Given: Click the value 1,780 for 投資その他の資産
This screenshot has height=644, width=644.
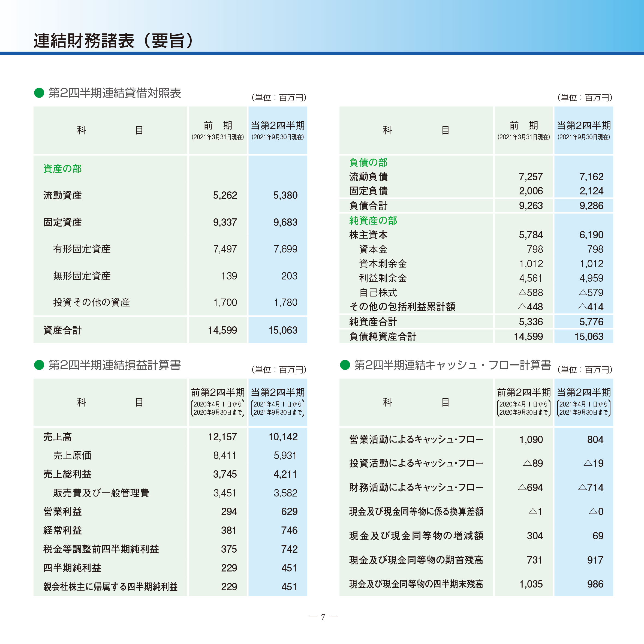Looking at the screenshot, I should coord(285,302).
